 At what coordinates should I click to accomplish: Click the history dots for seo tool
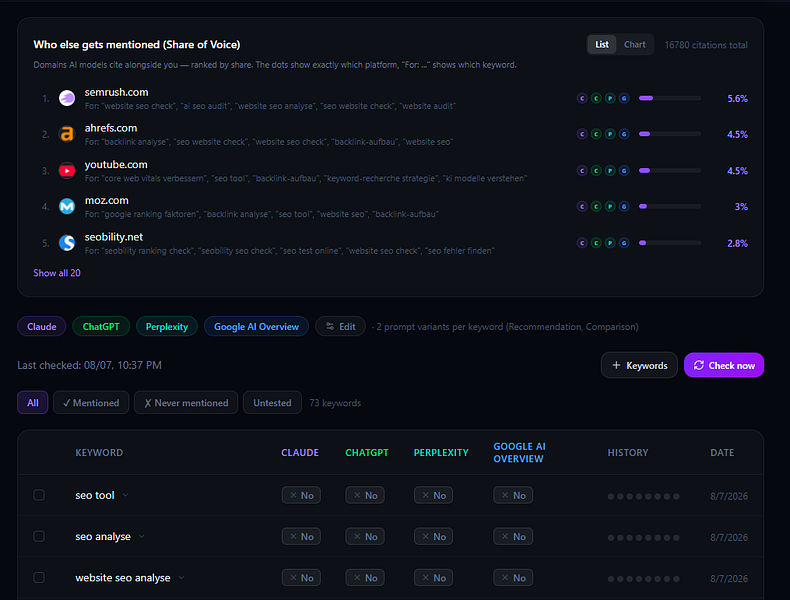pyautogui.click(x=643, y=496)
